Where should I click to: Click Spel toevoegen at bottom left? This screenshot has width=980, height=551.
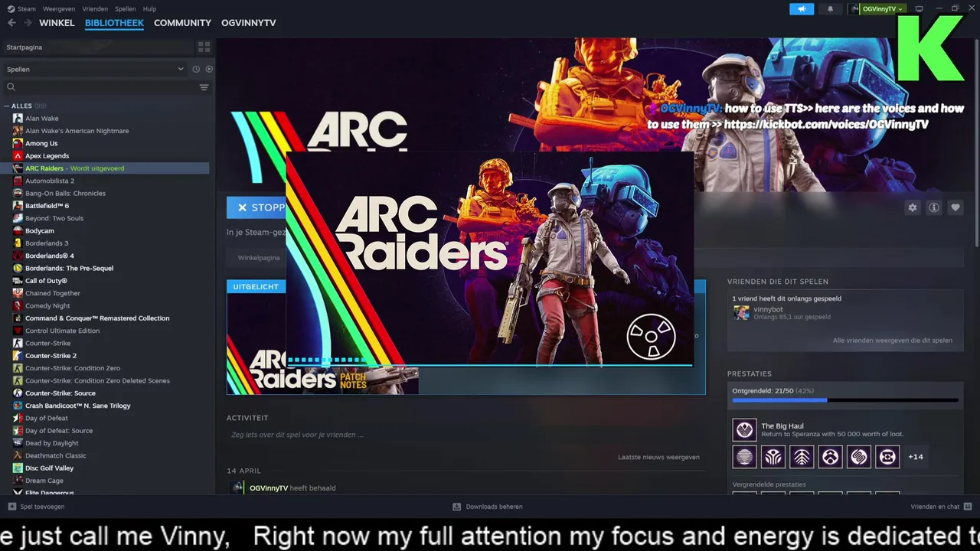[x=42, y=507]
